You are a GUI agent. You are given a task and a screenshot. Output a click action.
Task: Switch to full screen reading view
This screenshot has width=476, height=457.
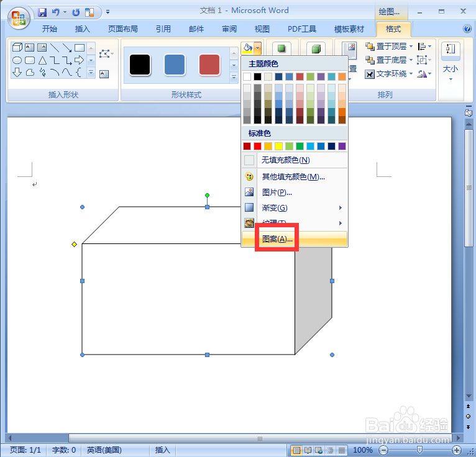[308, 450]
